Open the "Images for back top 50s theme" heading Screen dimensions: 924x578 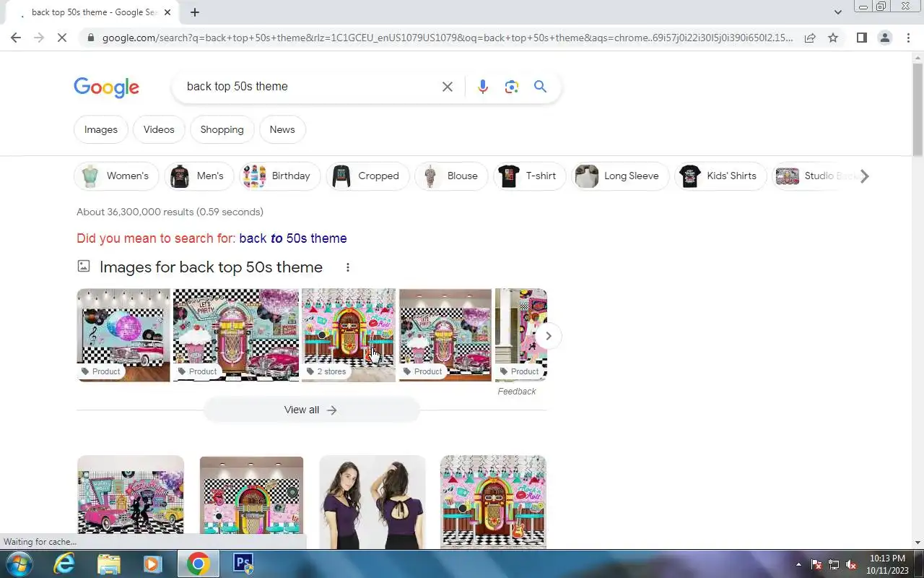pyautogui.click(x=211, y=267)
